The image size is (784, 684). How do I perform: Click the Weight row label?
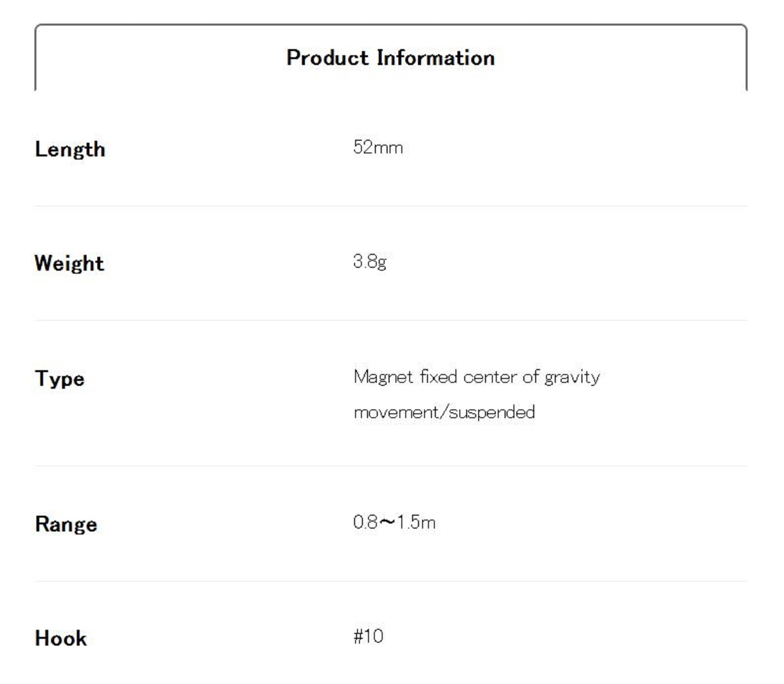69,263
